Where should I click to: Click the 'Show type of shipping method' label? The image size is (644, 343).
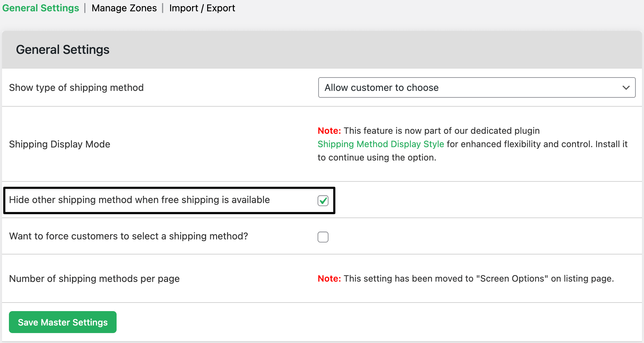76,87
